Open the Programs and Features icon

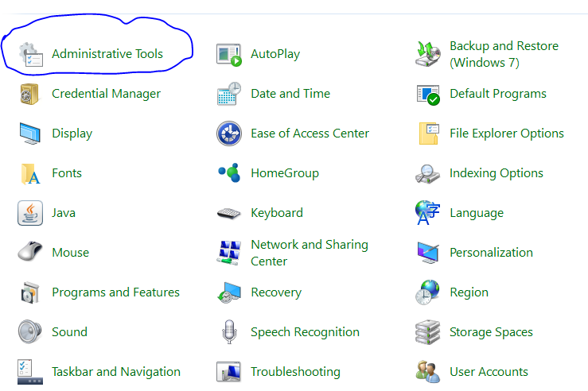coord(30,292)
